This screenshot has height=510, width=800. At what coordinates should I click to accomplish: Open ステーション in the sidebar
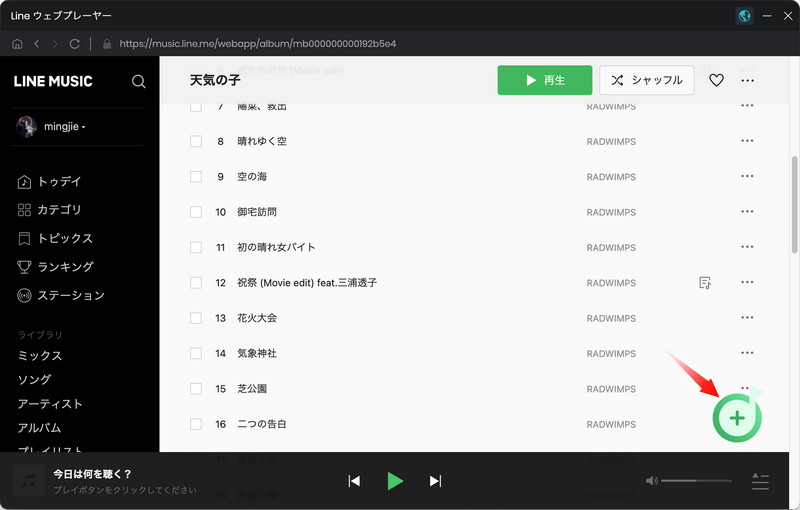tap(61, 295)
